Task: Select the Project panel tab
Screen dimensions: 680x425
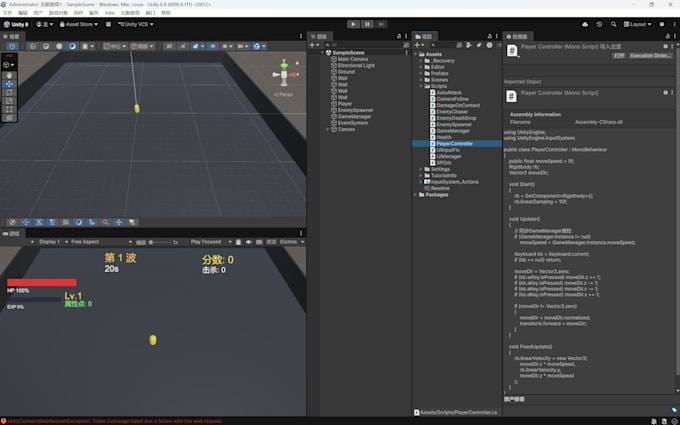Action: 424,36
